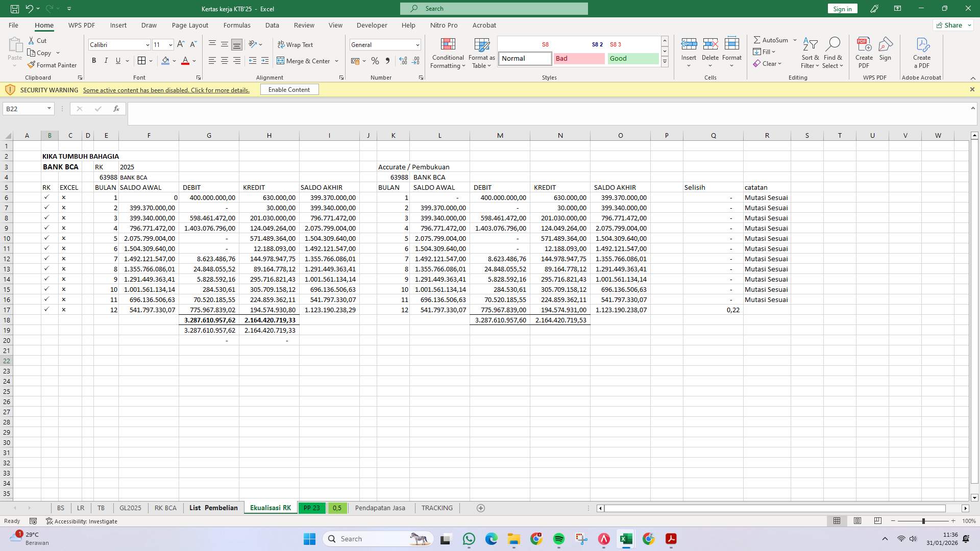
Task: Open the security warning details link
Action: (x=166, y=90)
